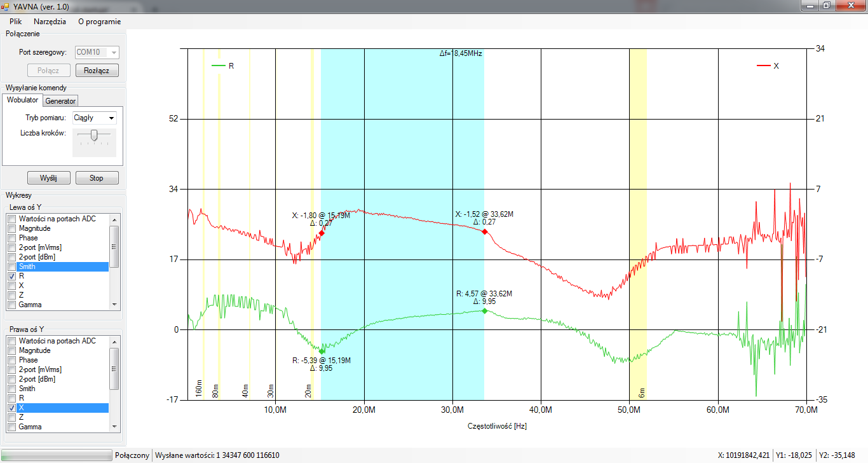Click the Liczba kroków slider handle
868x463 pixels.
(94, 134)
